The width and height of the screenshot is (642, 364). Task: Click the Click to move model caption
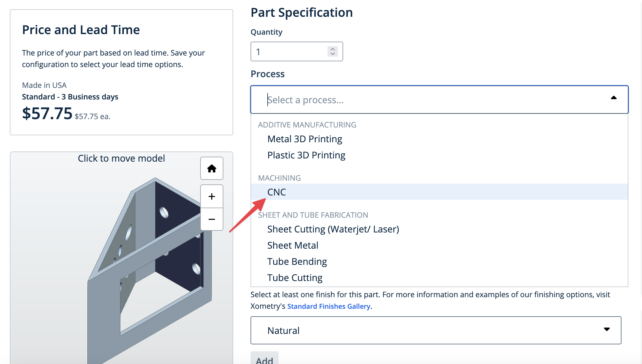[121, 158]
